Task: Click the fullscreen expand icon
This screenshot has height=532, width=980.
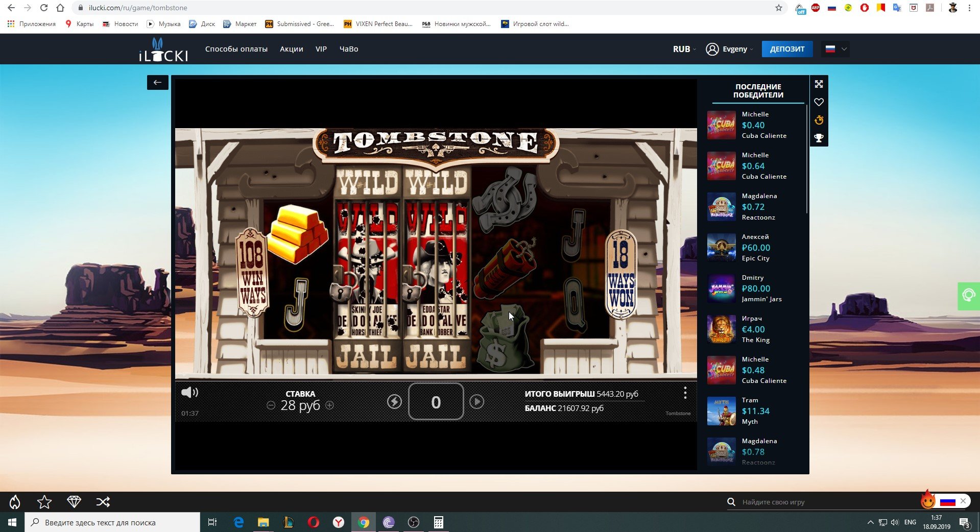Action: 819,84
